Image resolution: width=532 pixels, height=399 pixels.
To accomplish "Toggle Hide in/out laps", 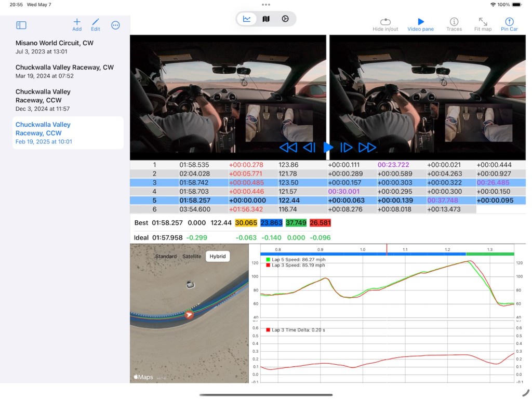I will click(x=385, y=24).
